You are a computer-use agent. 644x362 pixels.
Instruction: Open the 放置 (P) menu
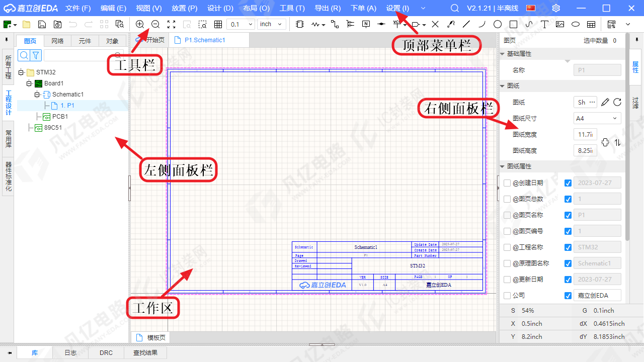(x=185, y=8)
